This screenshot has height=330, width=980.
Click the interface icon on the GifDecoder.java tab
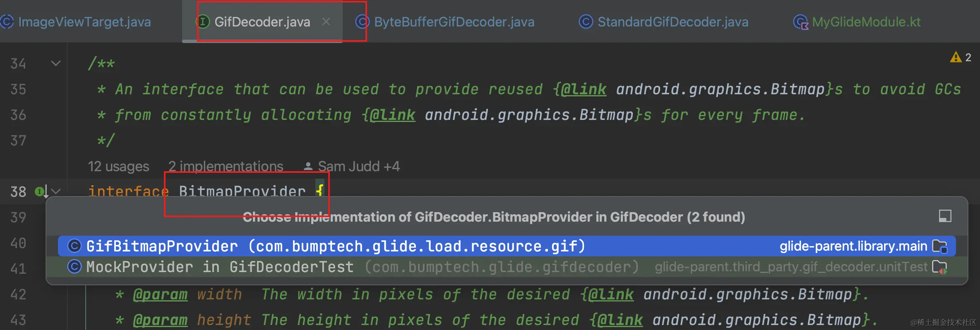pos(203,22)
